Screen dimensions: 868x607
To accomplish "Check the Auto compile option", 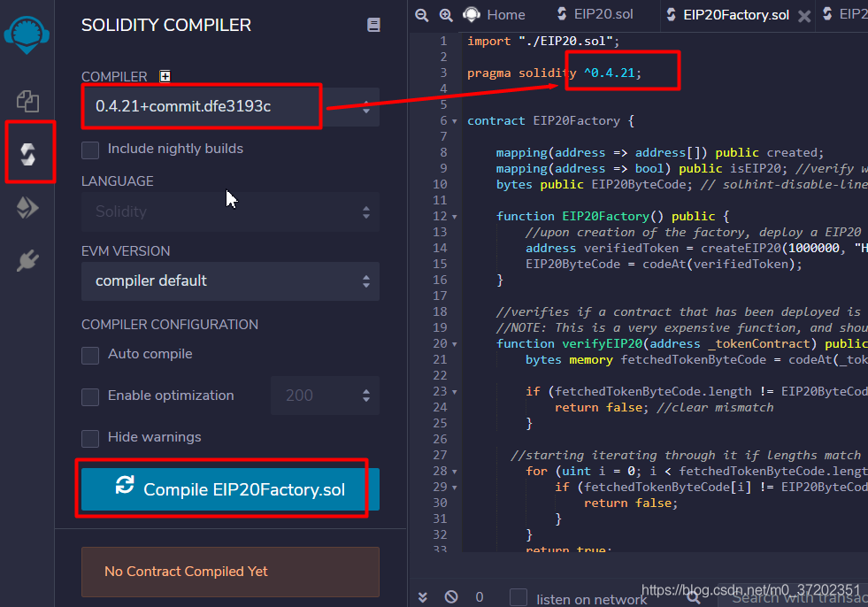I will click(90, 355).
